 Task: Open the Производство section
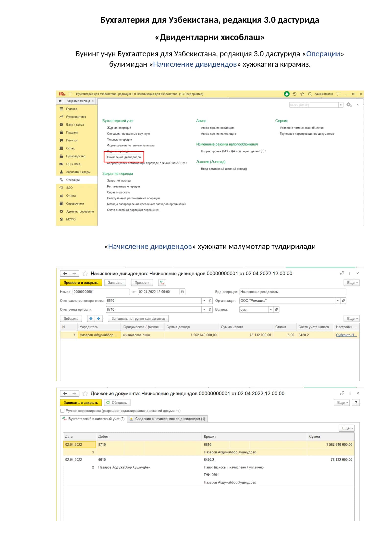76,156
